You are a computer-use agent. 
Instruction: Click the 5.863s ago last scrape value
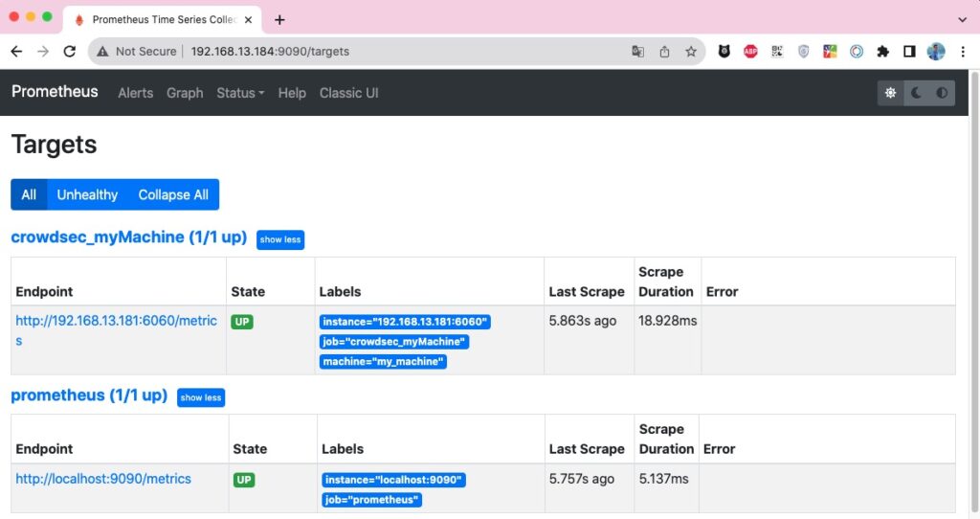coord(583,321)
